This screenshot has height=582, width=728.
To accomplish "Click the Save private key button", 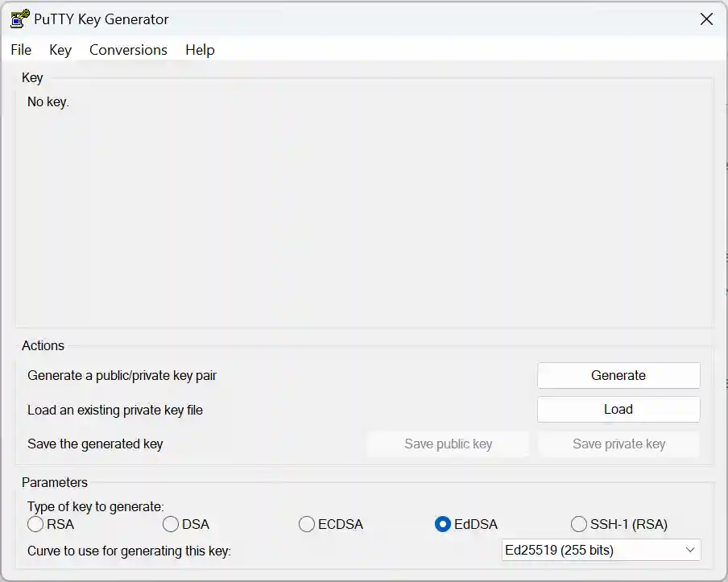I will [618, 444].
